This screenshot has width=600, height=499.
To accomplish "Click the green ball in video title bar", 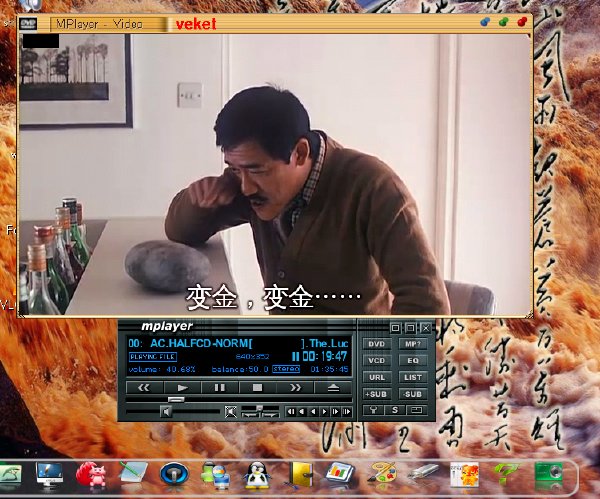I will 504,22.
